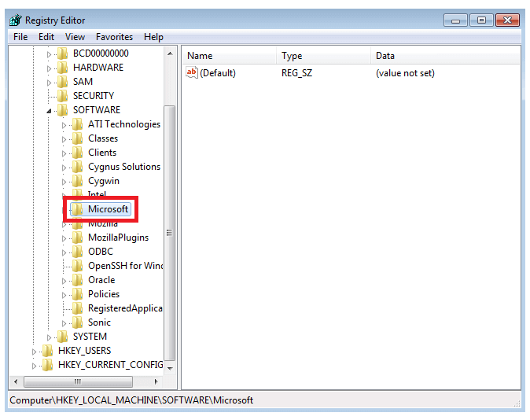The width and height of the screenshot is (530, 420).
Task: Click the Oracle key folder icon
Action: coord(77,280)
